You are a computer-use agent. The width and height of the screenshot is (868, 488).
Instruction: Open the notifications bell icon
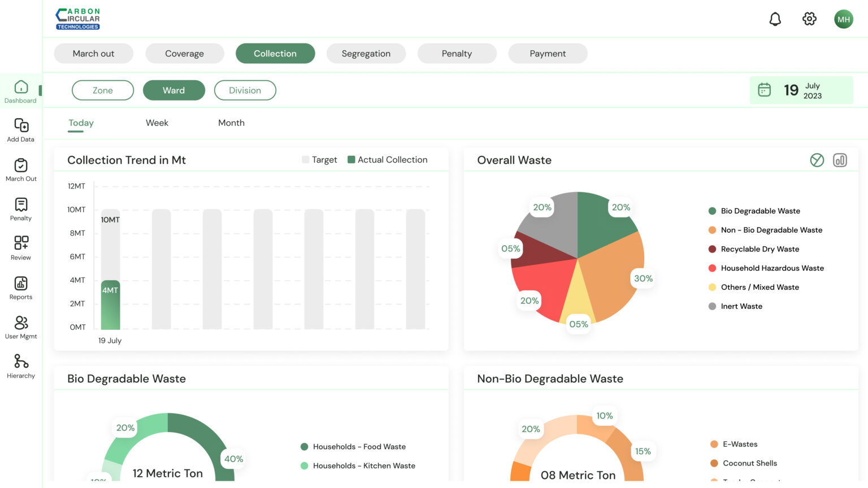(775, 19)
